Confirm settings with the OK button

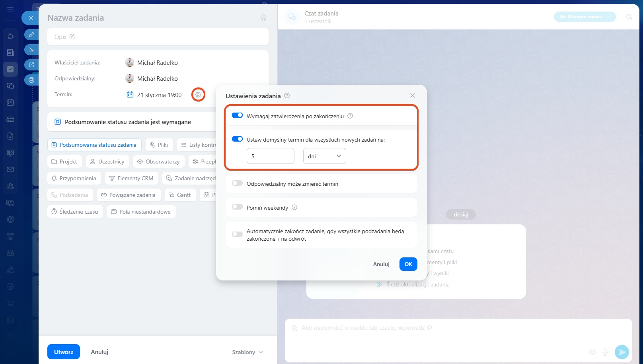pyautogui.click(x=408, y=264)
